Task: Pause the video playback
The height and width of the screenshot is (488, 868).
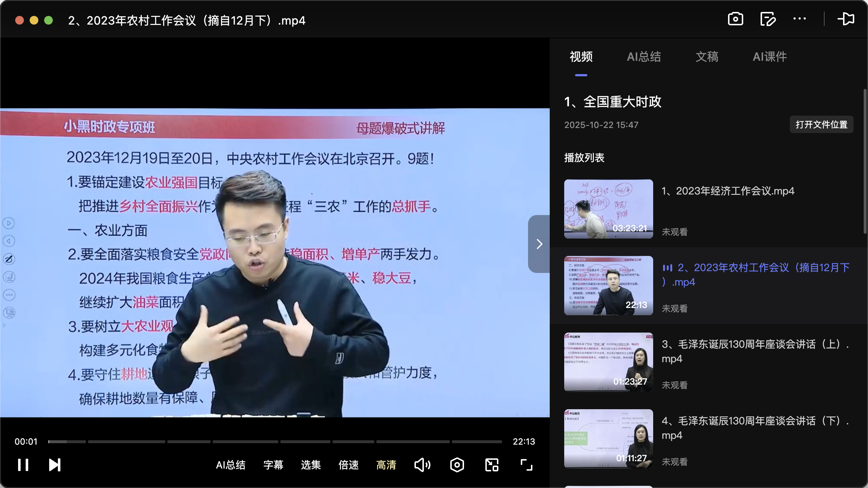Action: coord(23,465)
